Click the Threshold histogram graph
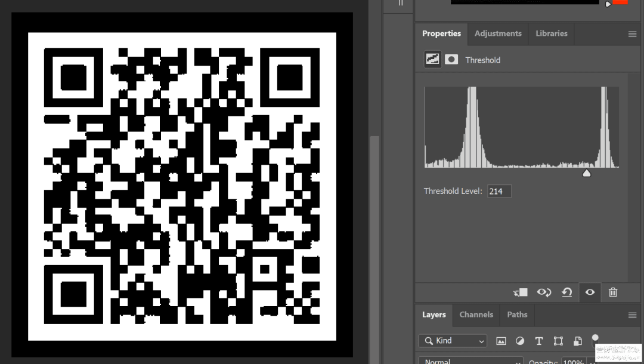644x364 pixels. click(x=522, y=127)
